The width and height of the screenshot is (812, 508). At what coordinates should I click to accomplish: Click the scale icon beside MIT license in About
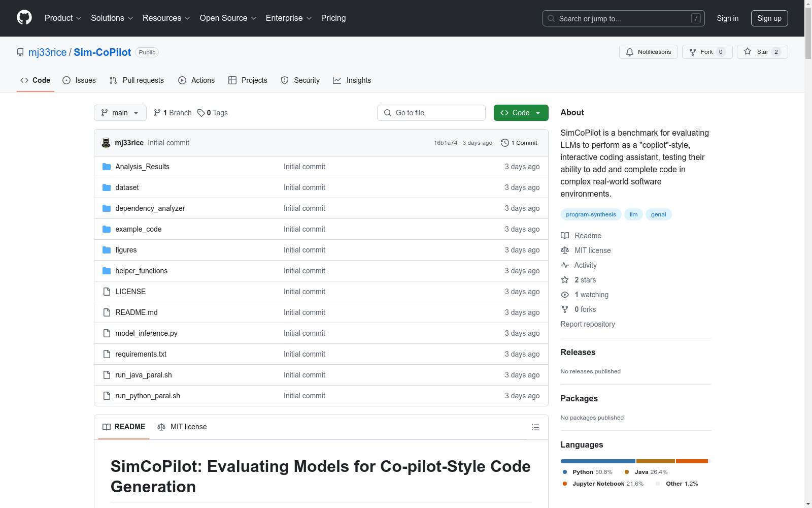tap(565, 250)
